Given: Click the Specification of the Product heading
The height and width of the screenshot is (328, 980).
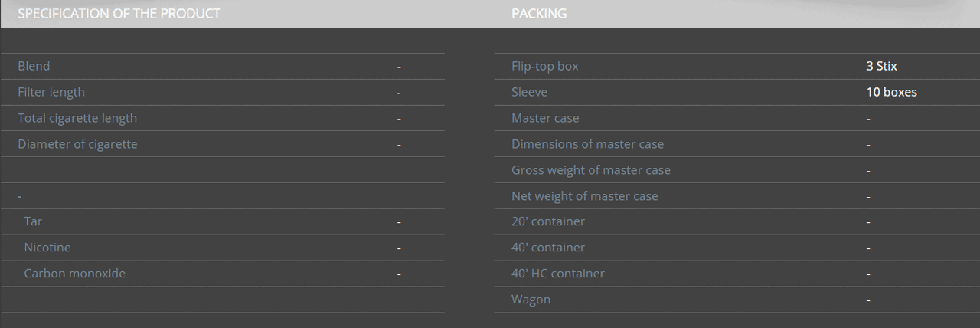Looking at the screenshot, I should pyautogui.click(x=119, y=14).
